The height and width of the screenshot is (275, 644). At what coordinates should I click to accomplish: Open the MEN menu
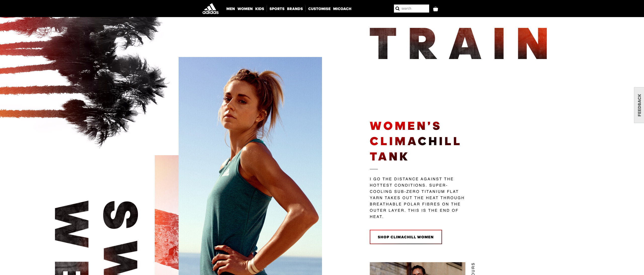click(x=230, y=9)
